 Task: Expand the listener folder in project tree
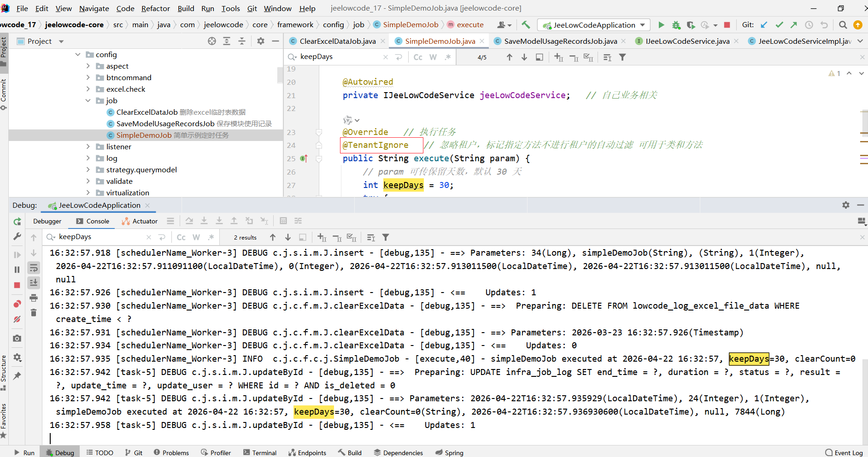tap(88, 146)
